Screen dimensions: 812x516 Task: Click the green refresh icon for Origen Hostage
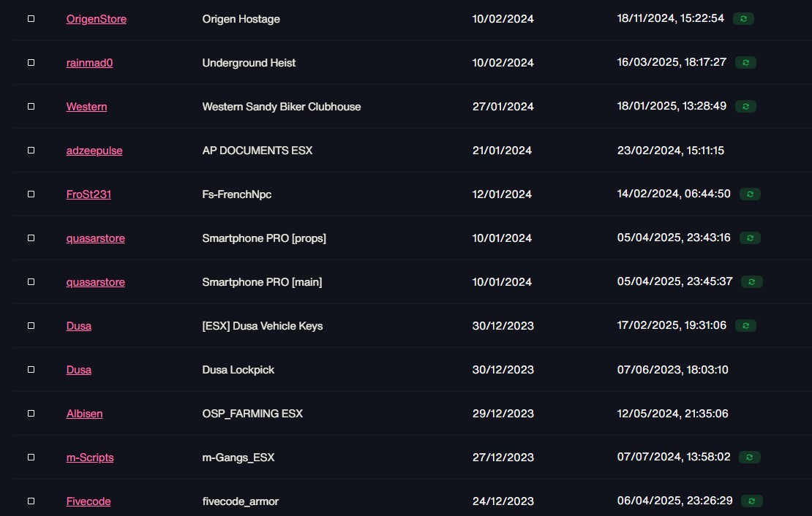pyautogui.click(x=743, y=18)
